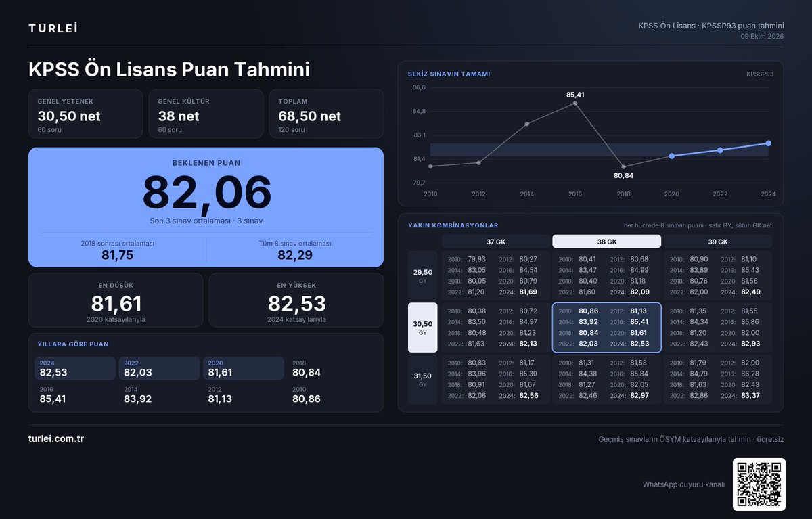This screenshot has width=812, height=519.
Task: Select the highlighted 30,50 GY row header
Action: click(x=423, y=328)
